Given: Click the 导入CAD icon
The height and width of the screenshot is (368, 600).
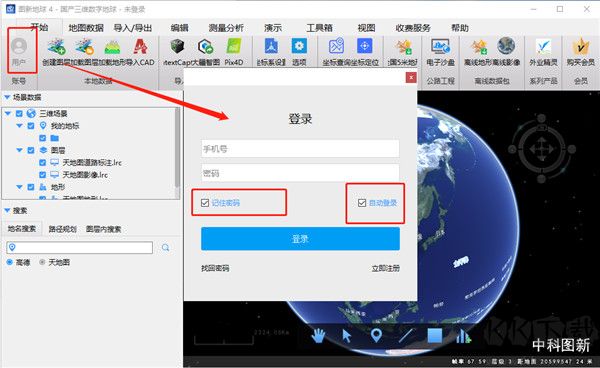Looking at the screenshot, I should click(140, 47).
